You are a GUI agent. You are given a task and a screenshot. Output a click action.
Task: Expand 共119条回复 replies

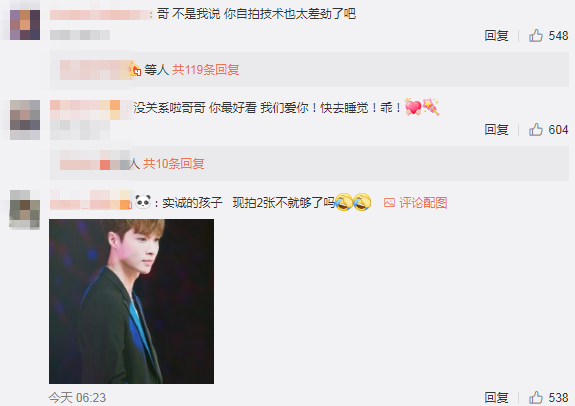tap(205, 70)
